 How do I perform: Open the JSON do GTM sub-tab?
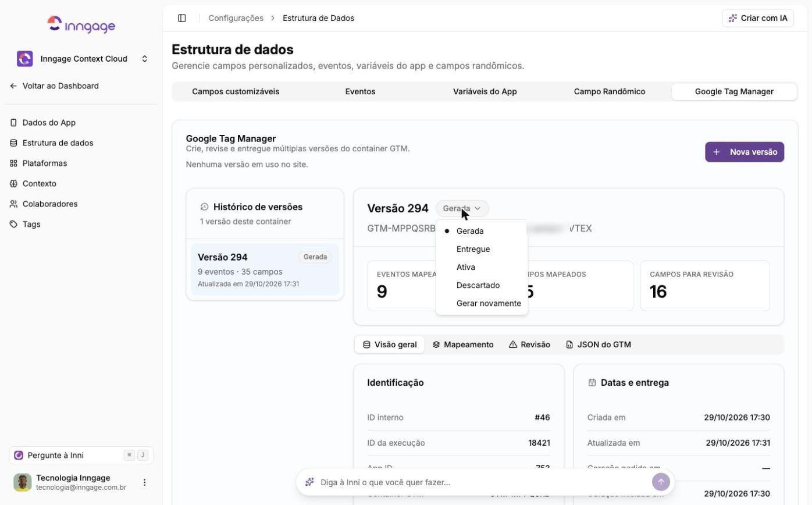pos(598,344)
